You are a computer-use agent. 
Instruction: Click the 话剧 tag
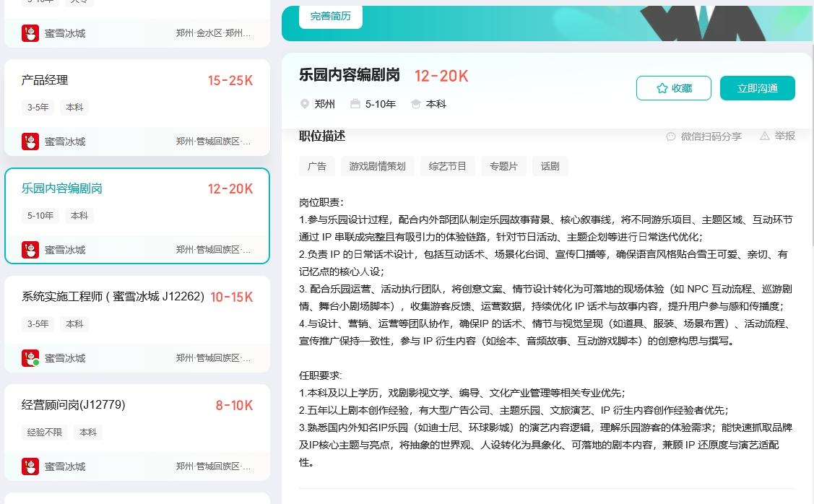(x=550, y=166)
